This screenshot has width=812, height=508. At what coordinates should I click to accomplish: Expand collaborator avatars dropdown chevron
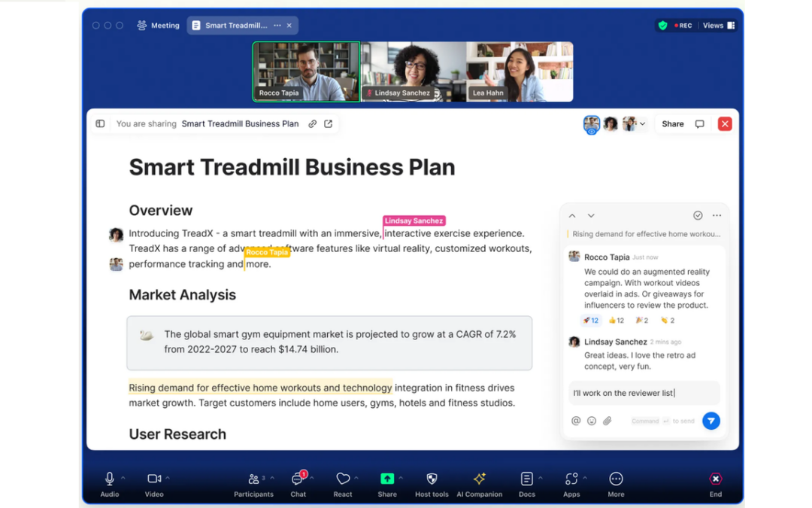[x=643, y=124]
